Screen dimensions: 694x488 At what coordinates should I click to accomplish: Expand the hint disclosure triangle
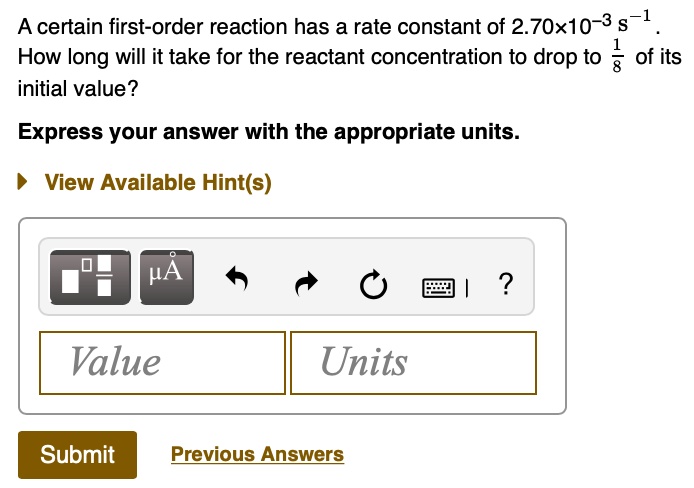(x=23, y=182)
